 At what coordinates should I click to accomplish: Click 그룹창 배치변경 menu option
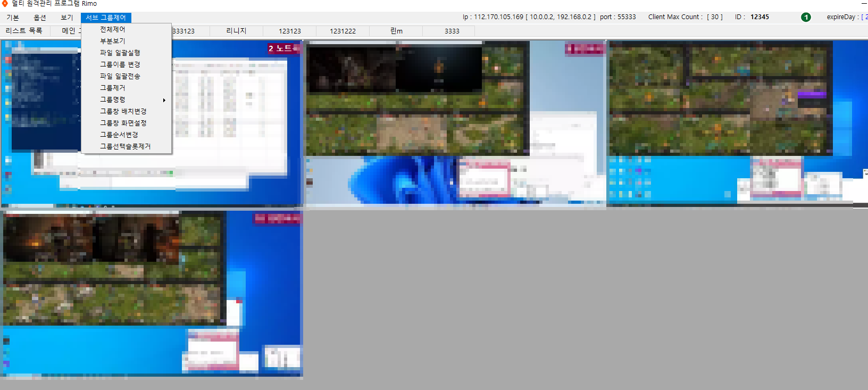coord(123,111)
